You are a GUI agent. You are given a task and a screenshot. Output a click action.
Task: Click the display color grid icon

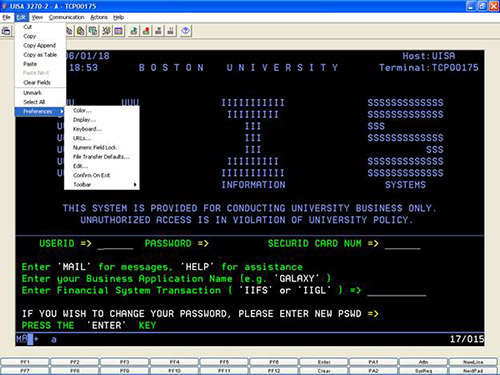118,31
